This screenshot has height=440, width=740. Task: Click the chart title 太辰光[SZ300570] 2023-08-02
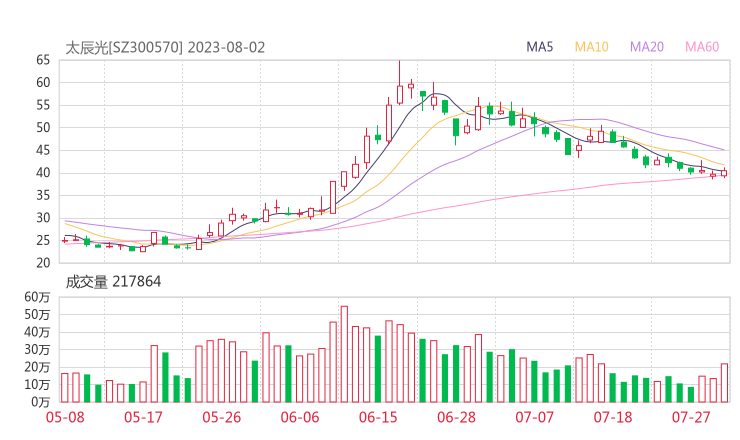165,48
